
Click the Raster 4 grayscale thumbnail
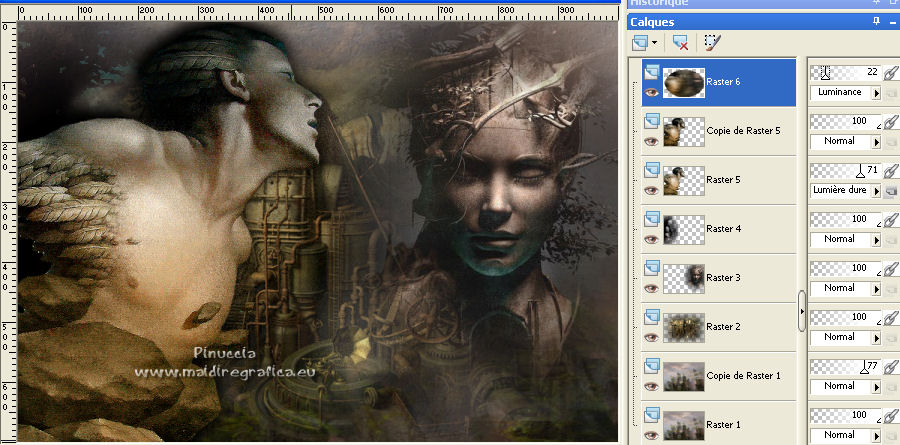point(684,230)
